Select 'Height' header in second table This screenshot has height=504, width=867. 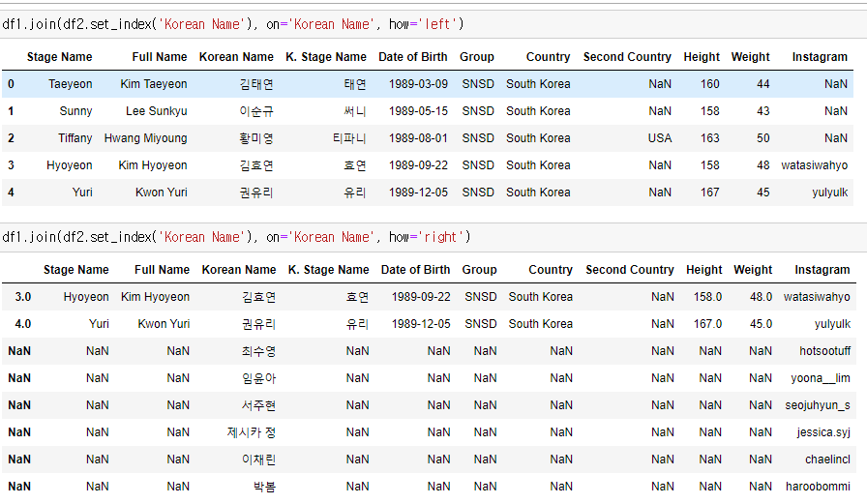click(x=703, y=270)
